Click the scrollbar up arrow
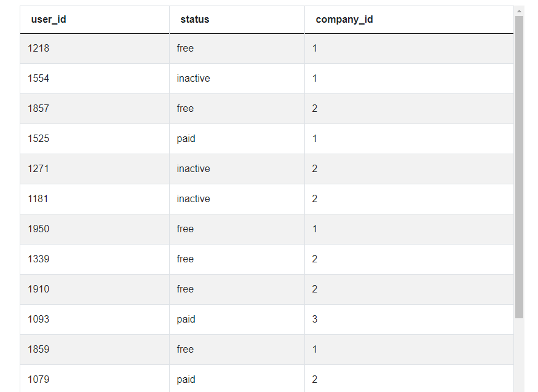The height and width of the screenshot is (392, 538). click(x=519, y=11)
